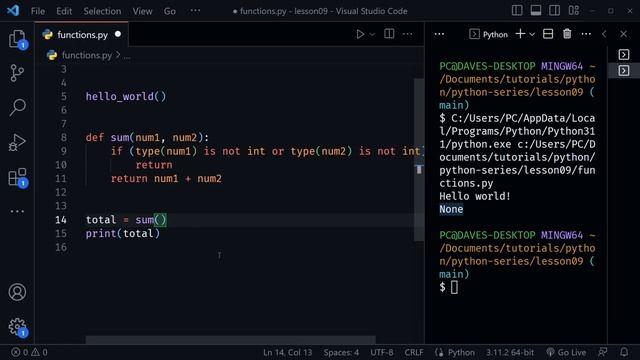Open panel views overflow menu

coord(439,34)
